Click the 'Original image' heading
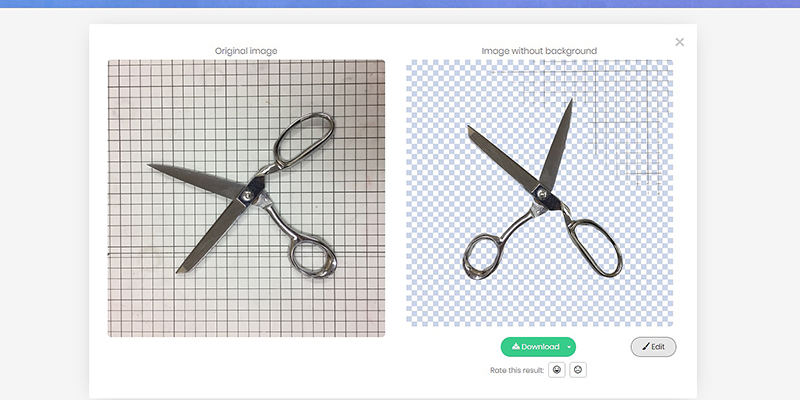800x400 pixels. point(246,50)
